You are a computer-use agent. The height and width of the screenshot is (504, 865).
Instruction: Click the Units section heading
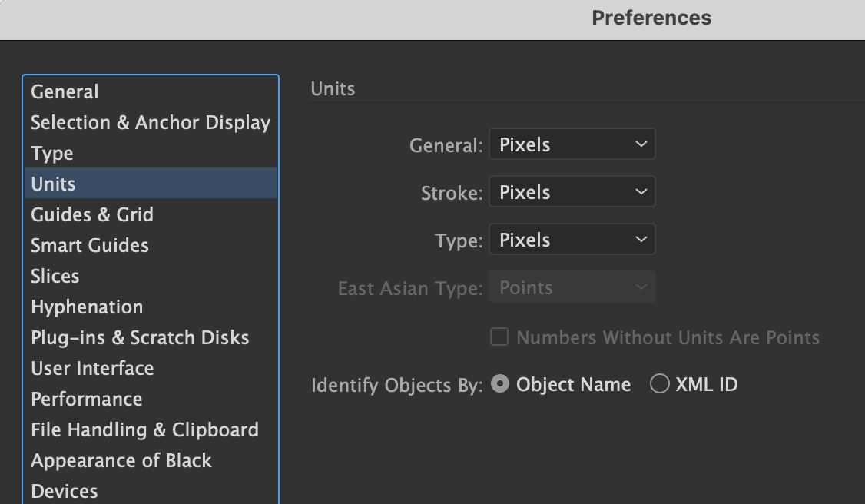pos(333,89)
